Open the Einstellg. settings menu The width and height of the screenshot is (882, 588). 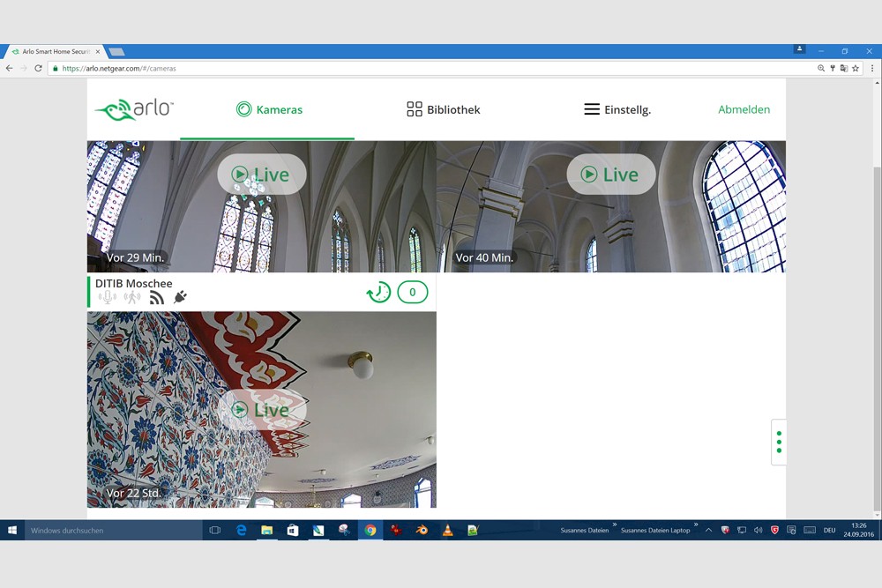617,110
